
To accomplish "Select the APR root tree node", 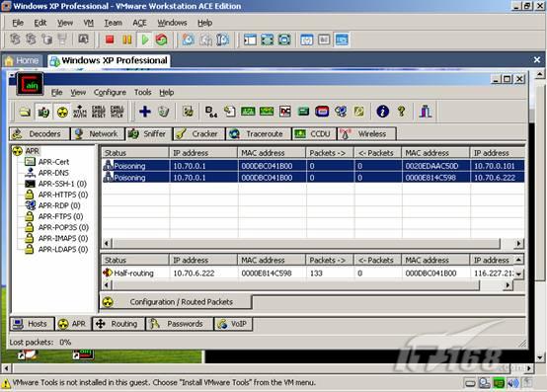I will click(33, 151).
